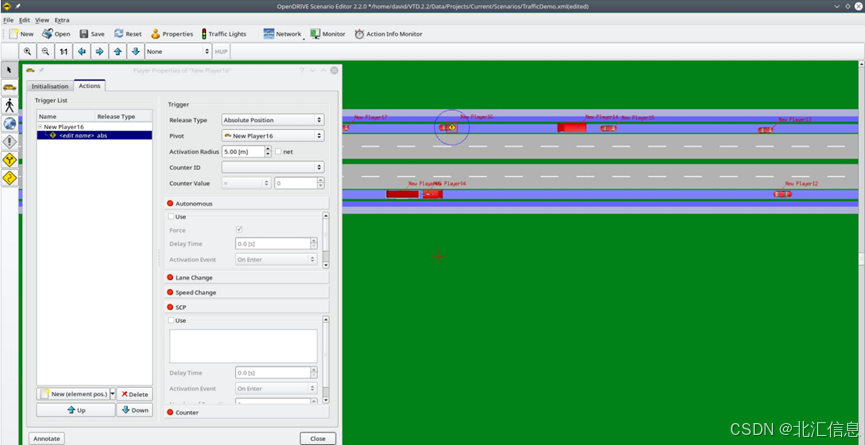This screenshot has width=865, height=445.
Task: Reset view to 1:1 scale
Action: point(63,51)
